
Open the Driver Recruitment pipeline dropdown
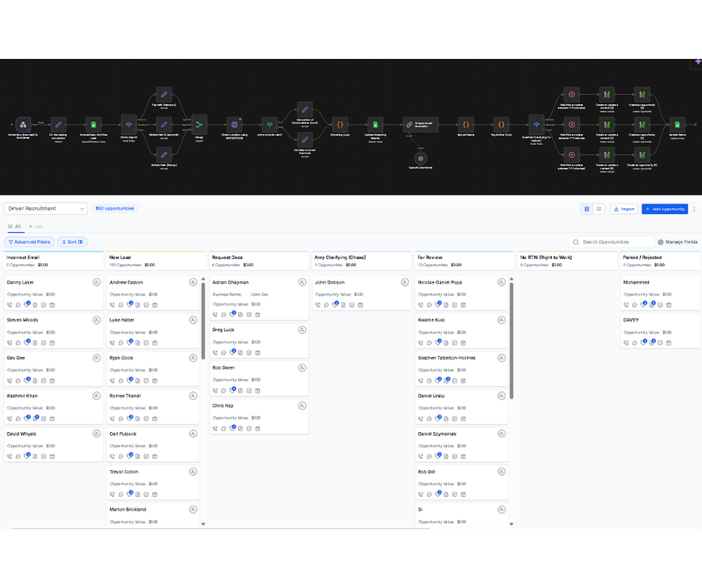coord(46,209)
